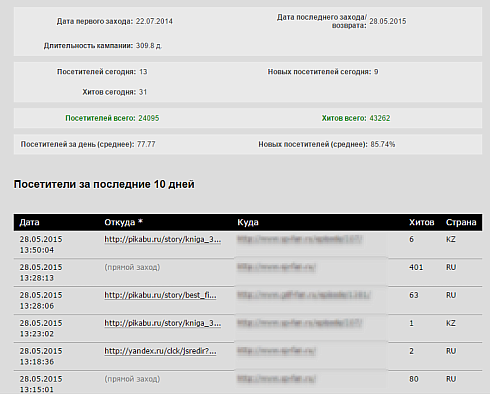Open blurred destination link in 13:18:36 row
The height and width of the screenshot is (394, 490).
pyautogui.click(x=276, y=351)
